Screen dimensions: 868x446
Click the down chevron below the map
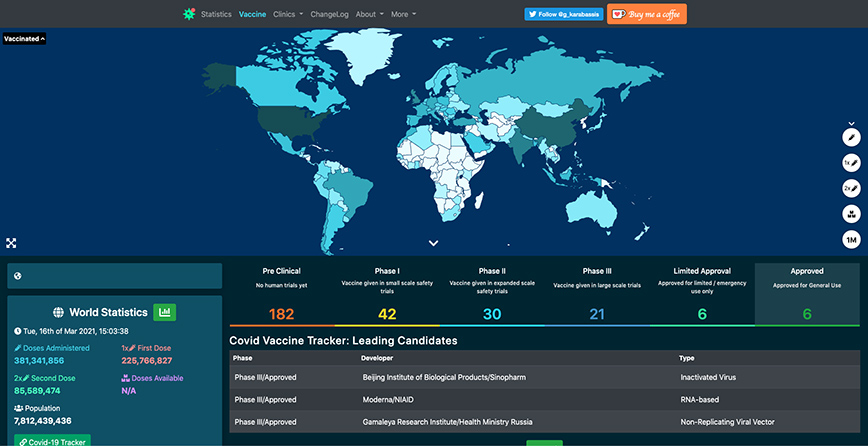coord(433,243)
